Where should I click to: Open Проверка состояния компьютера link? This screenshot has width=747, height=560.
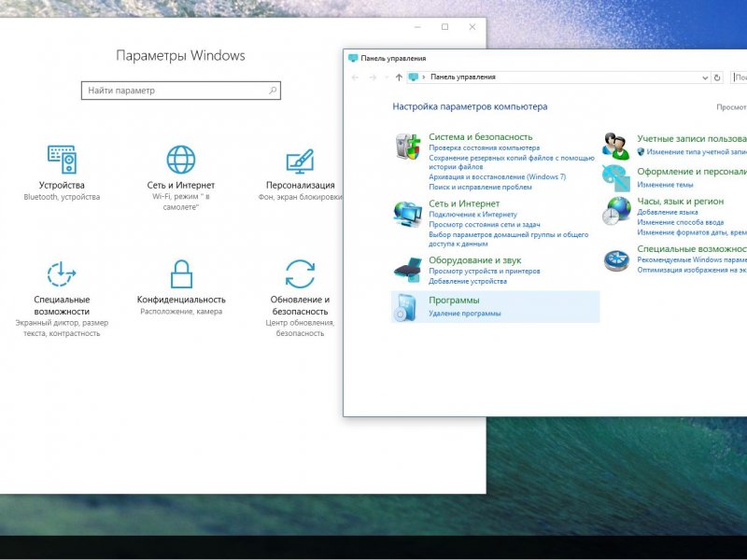(x=484, y=148)
